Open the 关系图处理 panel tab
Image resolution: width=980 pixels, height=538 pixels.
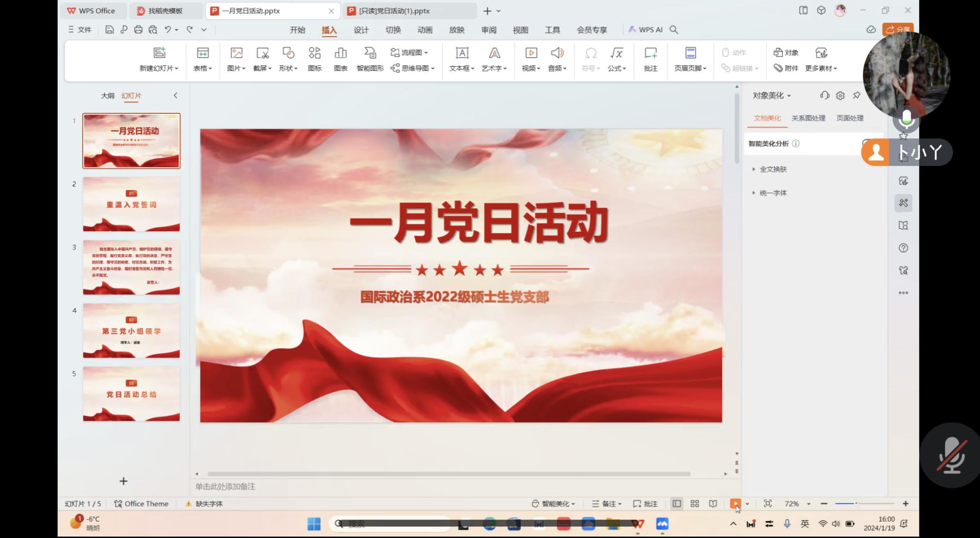(x=808, y=118)
